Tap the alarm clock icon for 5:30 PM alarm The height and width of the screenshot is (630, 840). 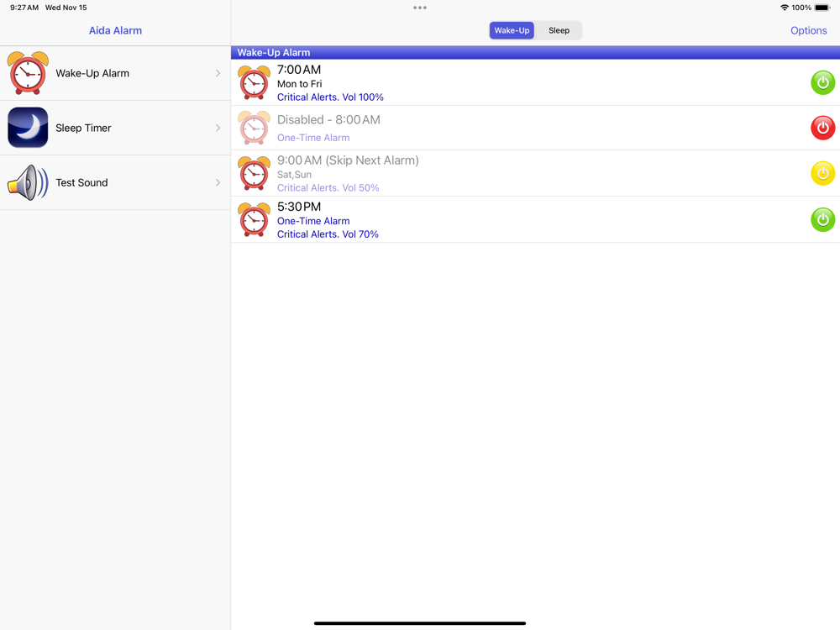click(254, 219)
